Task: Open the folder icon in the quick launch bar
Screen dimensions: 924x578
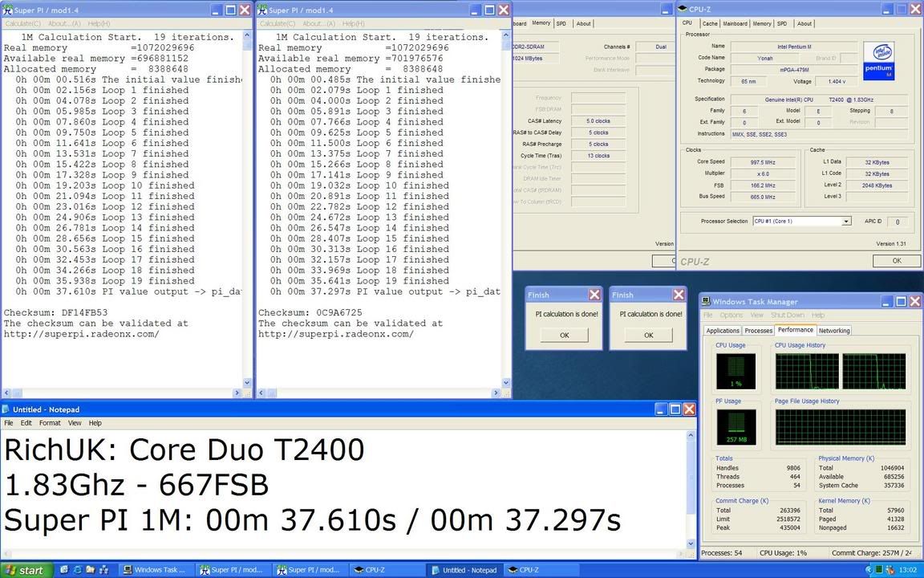Action: [90, 570]
